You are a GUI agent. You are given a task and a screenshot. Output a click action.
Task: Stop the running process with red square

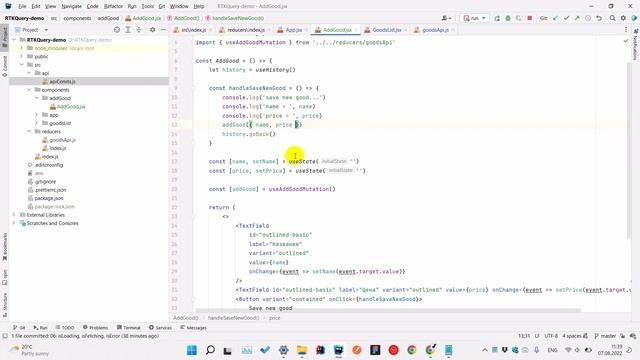529,18
